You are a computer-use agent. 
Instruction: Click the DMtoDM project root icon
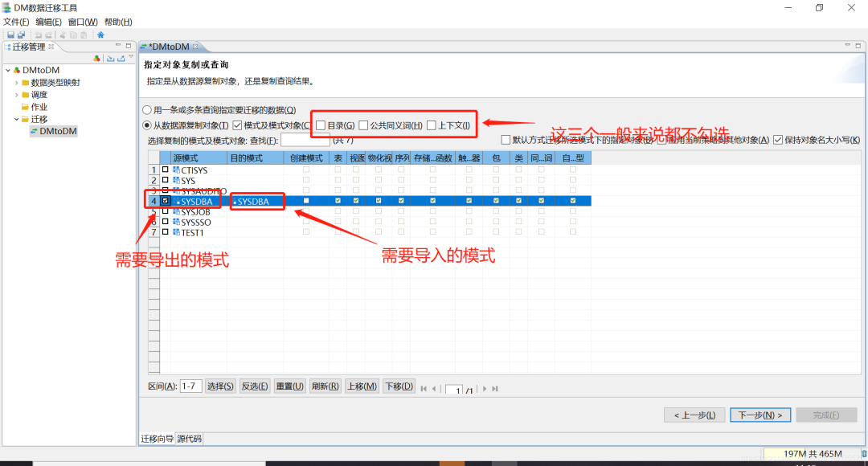pos(17,70)
